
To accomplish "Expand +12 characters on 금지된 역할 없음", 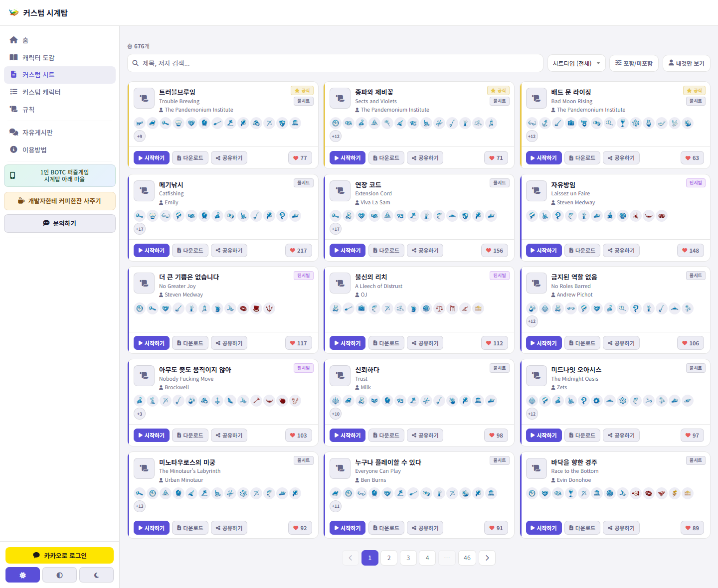I will coord(532,321).
